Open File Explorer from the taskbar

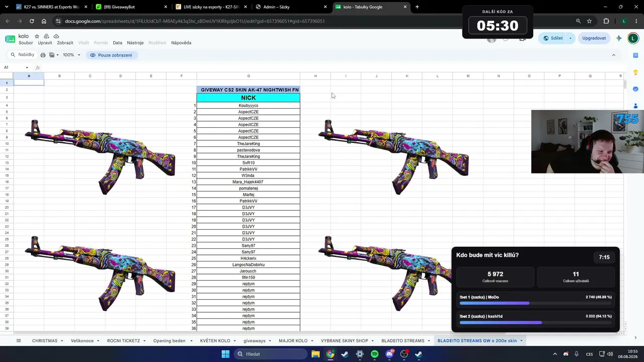(x=315, y=354)
